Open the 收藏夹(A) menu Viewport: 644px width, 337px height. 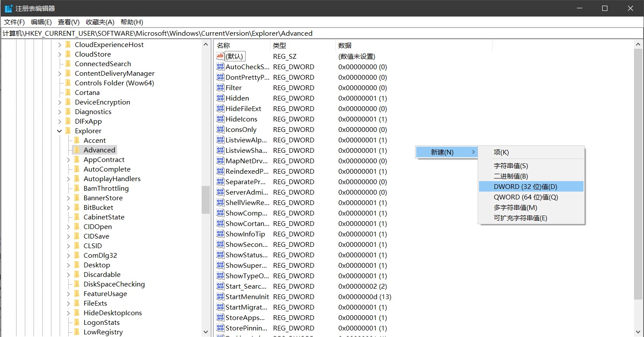tap(100, 22)
